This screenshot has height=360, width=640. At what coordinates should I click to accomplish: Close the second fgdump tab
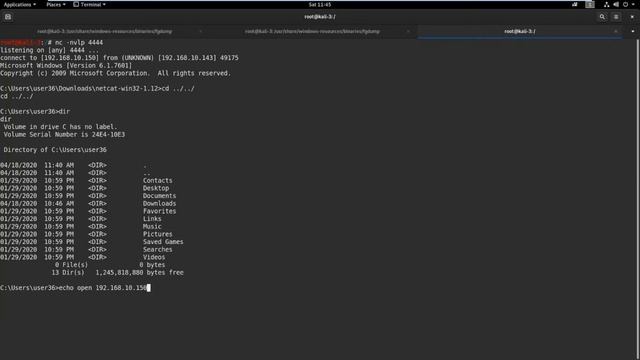click(x=408, y=31)
